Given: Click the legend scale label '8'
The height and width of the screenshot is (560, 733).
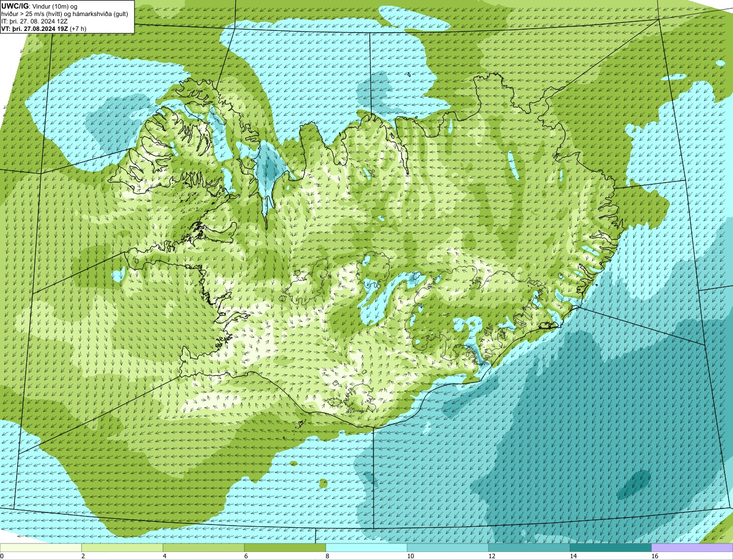Looking at the screenshot, I should (x=327, y=556).
